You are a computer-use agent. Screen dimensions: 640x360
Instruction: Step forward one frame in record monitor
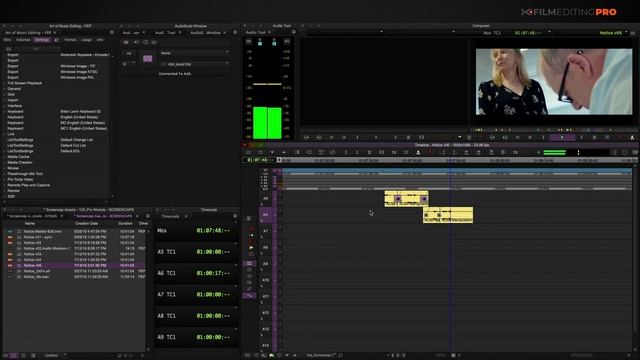530,138
